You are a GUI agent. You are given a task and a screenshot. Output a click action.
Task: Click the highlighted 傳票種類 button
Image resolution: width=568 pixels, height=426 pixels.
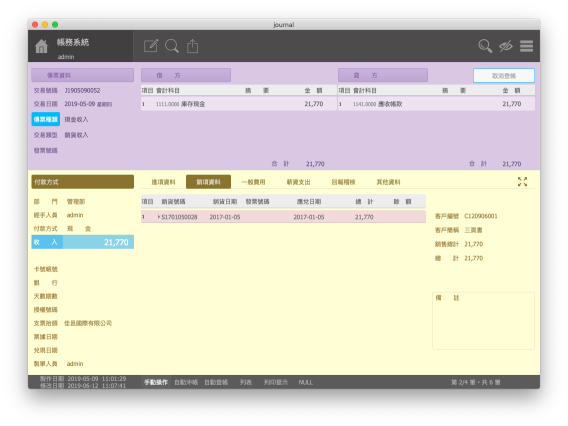click(46, 120)
